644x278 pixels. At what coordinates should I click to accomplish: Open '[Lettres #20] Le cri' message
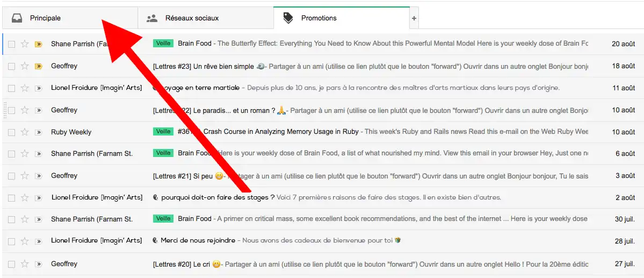point(180,264)
